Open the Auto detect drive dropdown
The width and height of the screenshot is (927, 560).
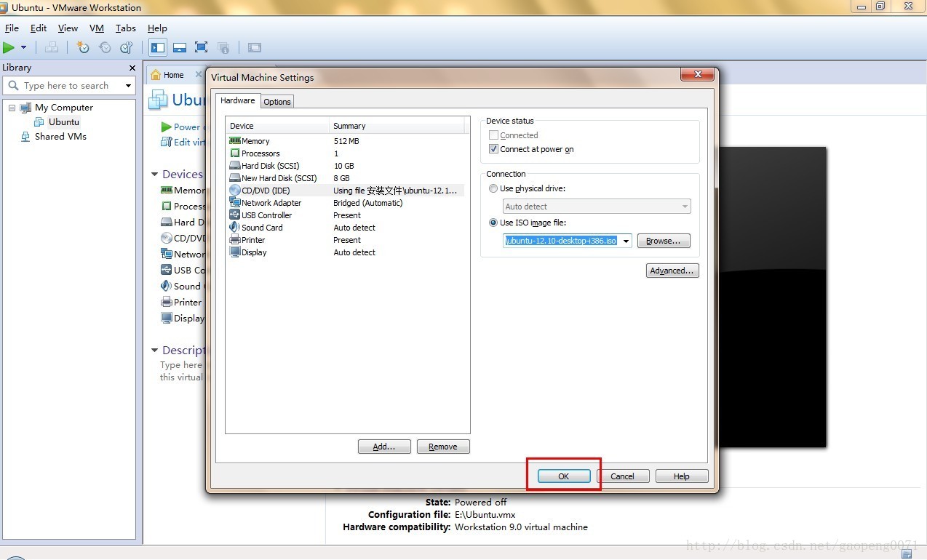[685, 207]
